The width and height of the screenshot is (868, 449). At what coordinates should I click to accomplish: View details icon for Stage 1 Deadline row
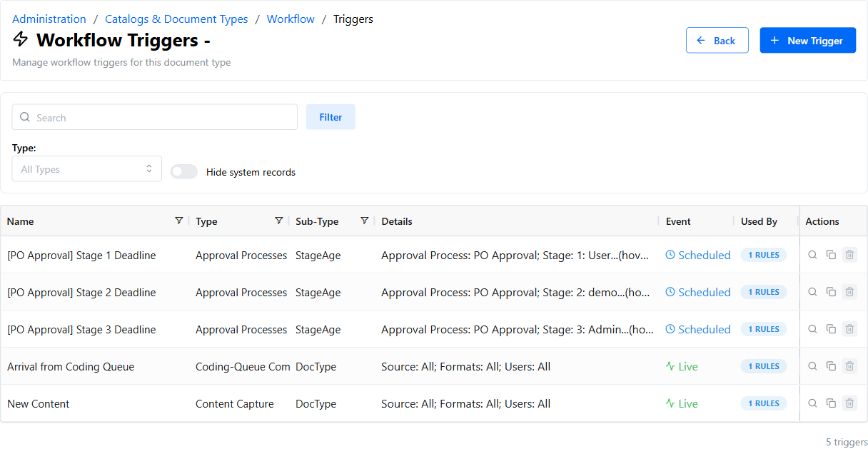coord(812,255)
